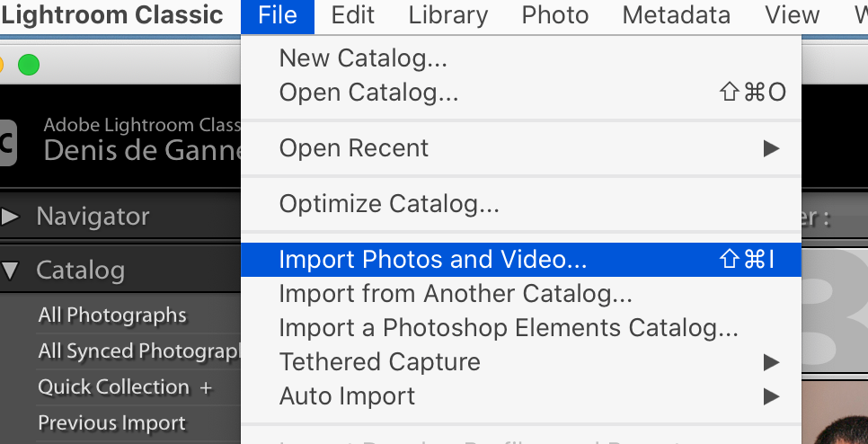Open the Library menu
Screen dimensions: 868x444
(447, 15)
